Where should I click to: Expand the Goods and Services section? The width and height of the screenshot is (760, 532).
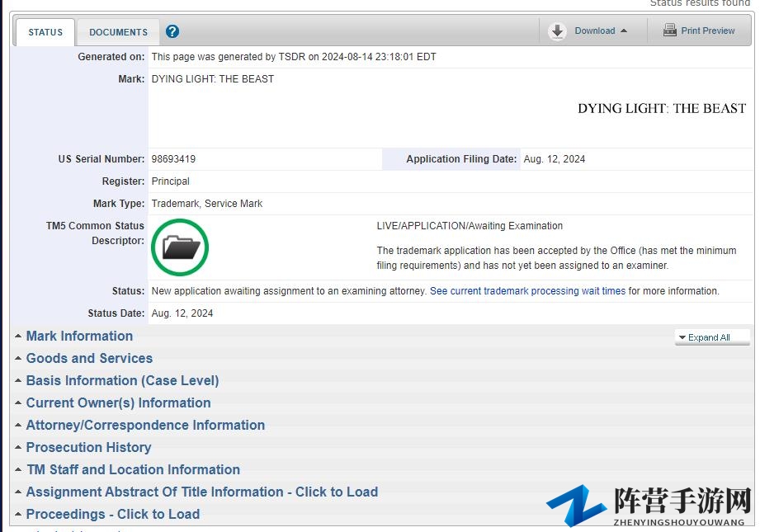pos(89,358)
